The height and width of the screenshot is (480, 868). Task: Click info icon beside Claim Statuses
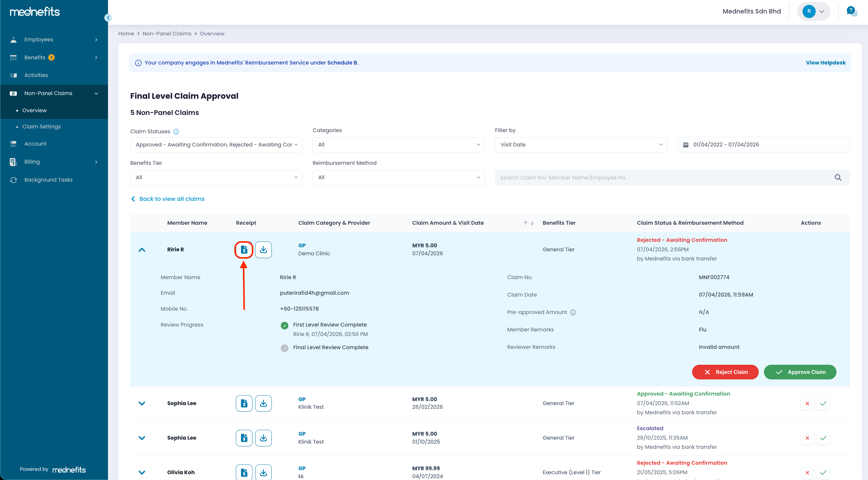[176, 131]
